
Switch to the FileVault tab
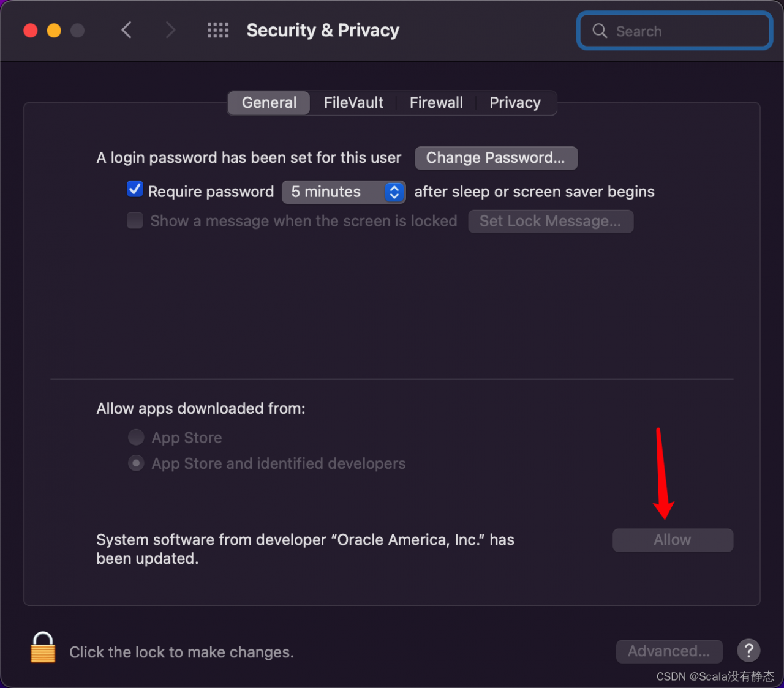353,103
